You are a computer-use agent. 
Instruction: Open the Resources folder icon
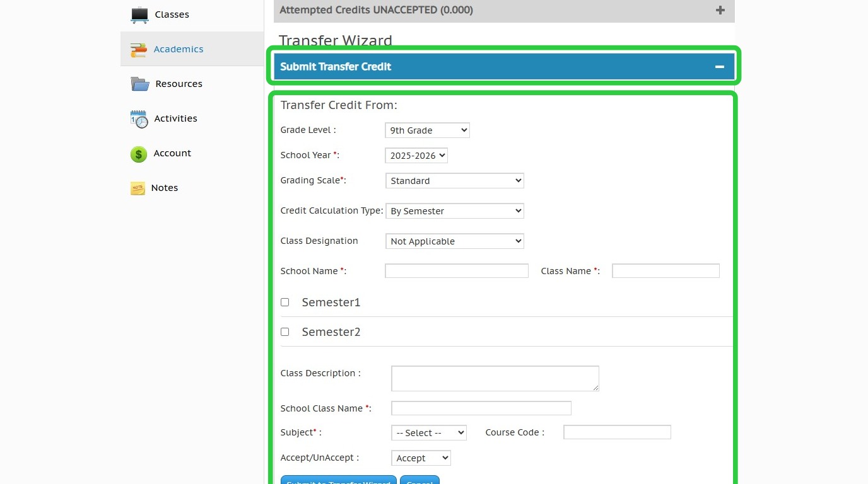(x=139, y=84)
